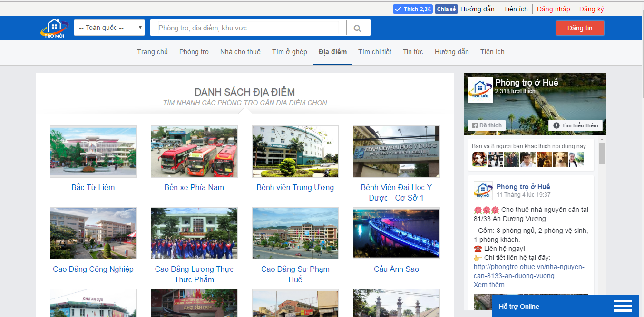644x317 pixels.
Task: Open Tiện ích in the main navigation bar
Action: (x=492, y=52)
